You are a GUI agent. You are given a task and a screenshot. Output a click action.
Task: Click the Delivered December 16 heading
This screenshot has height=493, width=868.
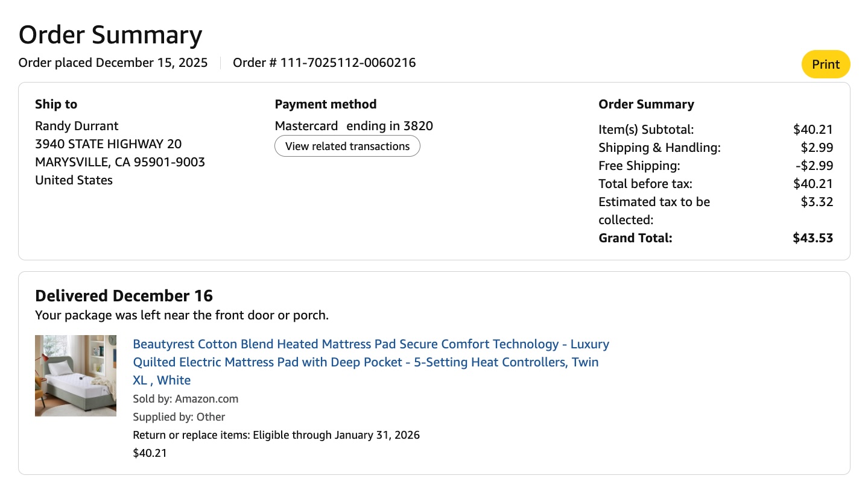click(124, 296)
